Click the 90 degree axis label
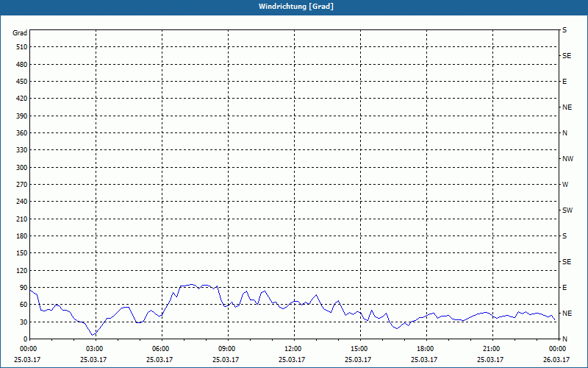 (x=24, y=288)
